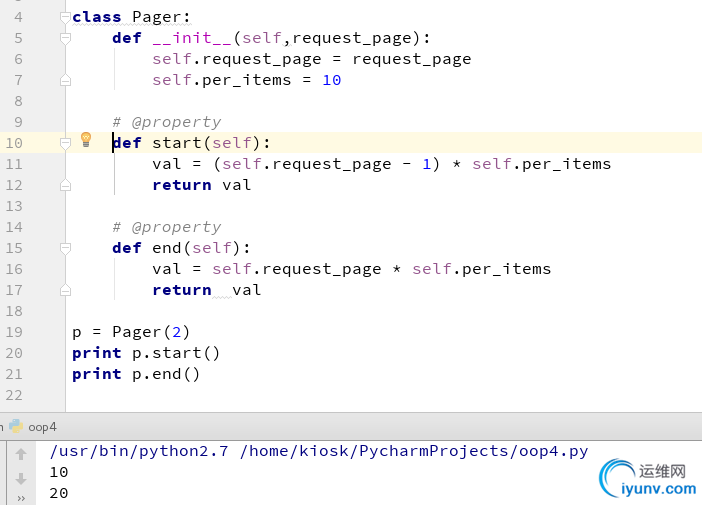Click 'return val' on line 12
The height and width of the screenshot is (505, 702).
[201, 185]
